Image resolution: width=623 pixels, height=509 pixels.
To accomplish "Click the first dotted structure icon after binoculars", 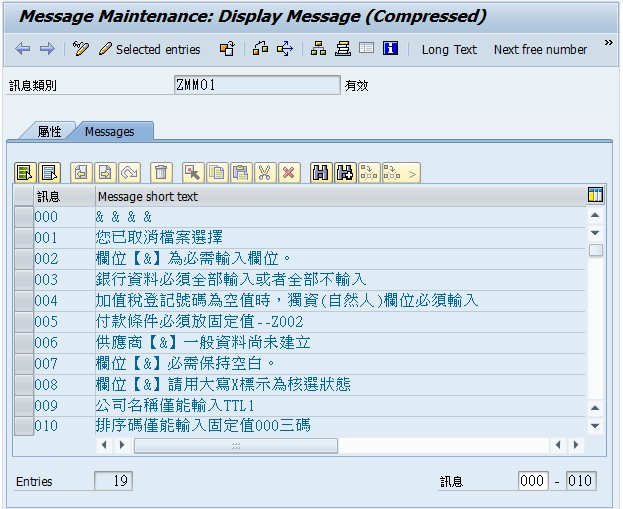I will (369, 173).
